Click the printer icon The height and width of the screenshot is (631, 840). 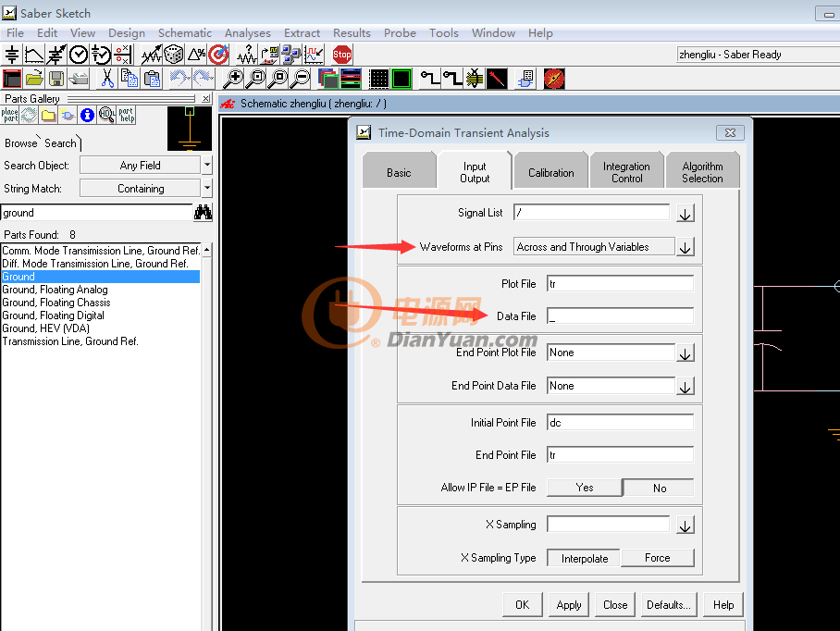tap(79, 79)
